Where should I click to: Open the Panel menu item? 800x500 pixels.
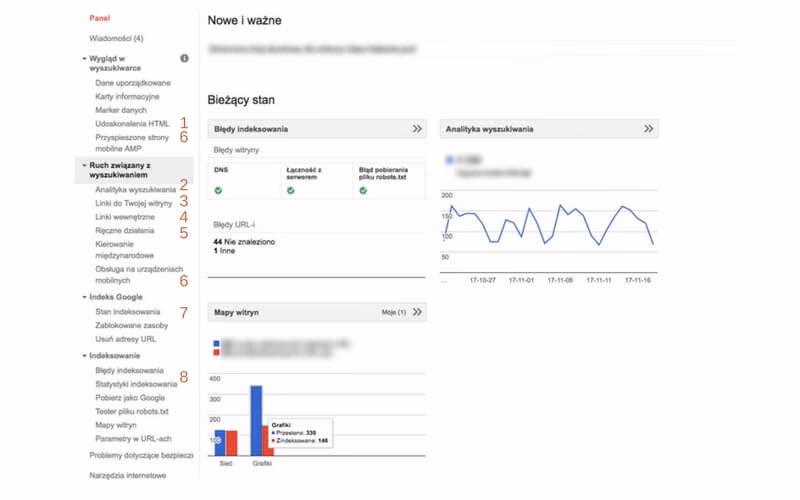(99, 18)
